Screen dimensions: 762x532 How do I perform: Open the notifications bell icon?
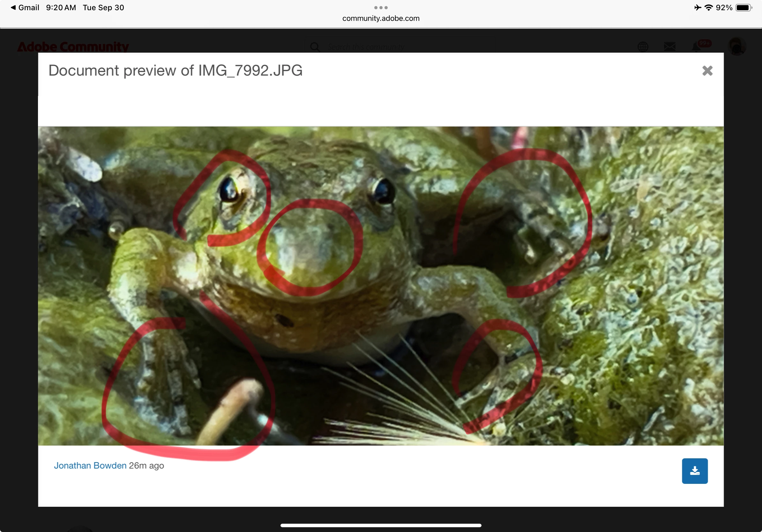tap(696, 48)
